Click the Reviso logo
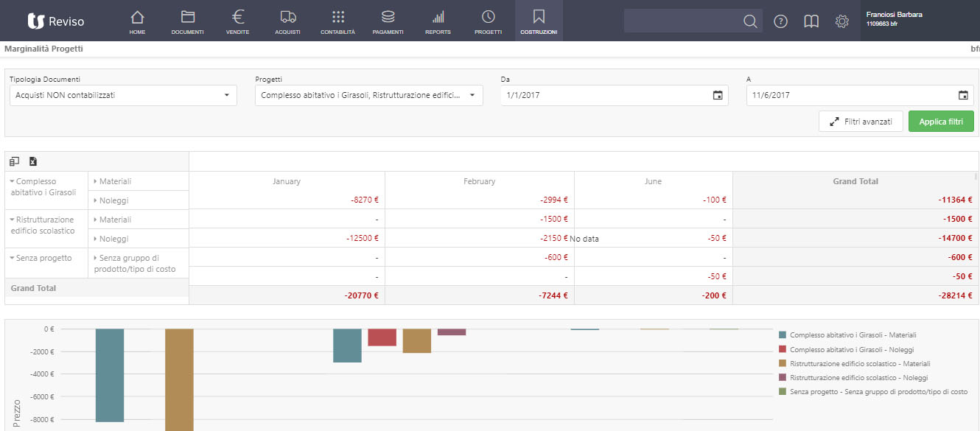Image resolution: width=980 pixels, height=431 pixels. coord(55,21)
